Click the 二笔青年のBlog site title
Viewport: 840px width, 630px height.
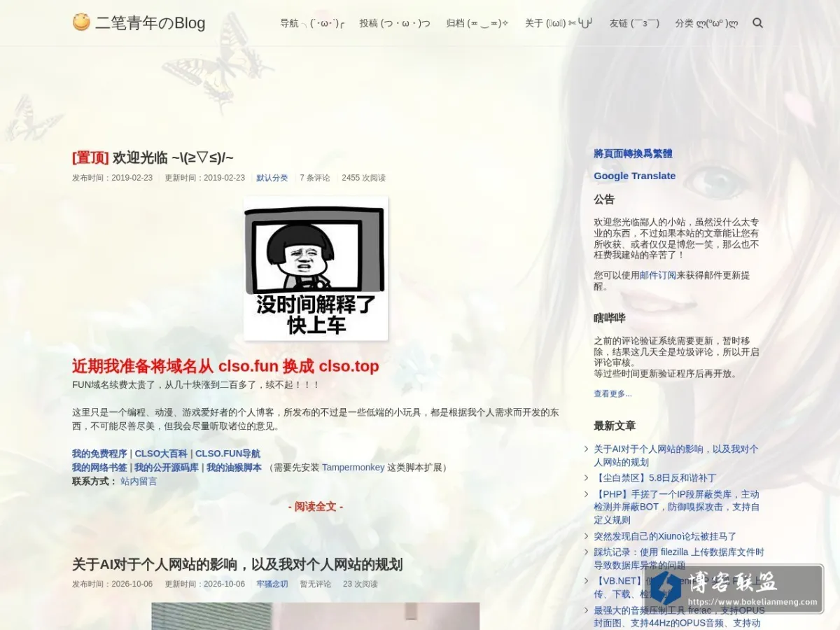point(150,23)
